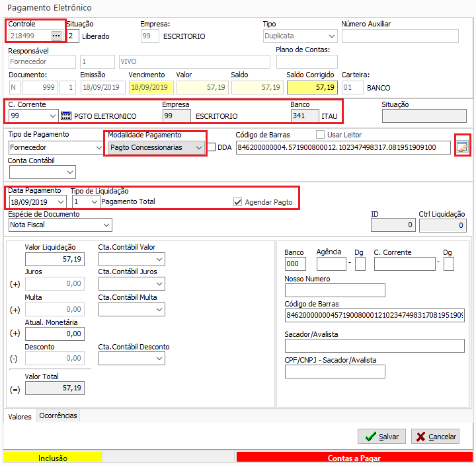Open C. Corrente 99 dropdown
This screenshot has height=465, width=476.
52,116
